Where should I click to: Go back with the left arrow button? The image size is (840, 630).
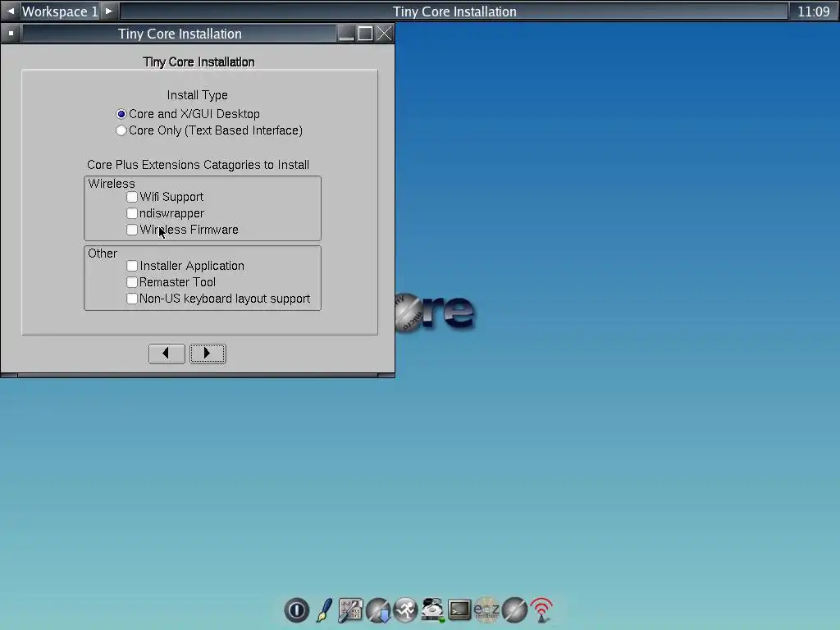(167, 354)
